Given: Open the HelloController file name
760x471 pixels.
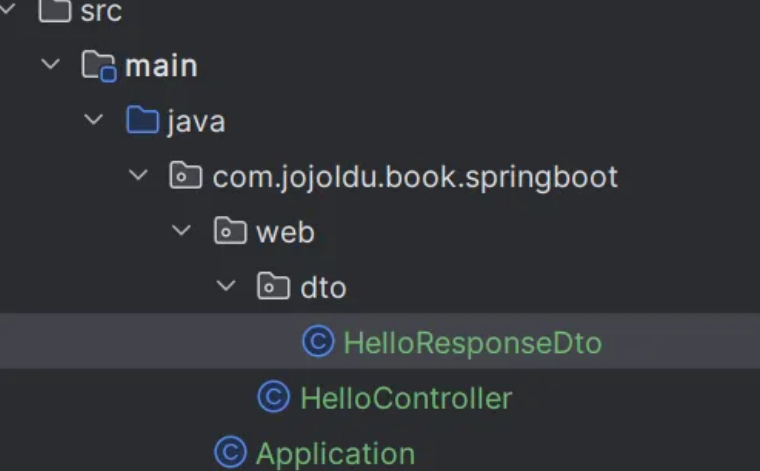Looking at the screenshot, I should (406, 398).
